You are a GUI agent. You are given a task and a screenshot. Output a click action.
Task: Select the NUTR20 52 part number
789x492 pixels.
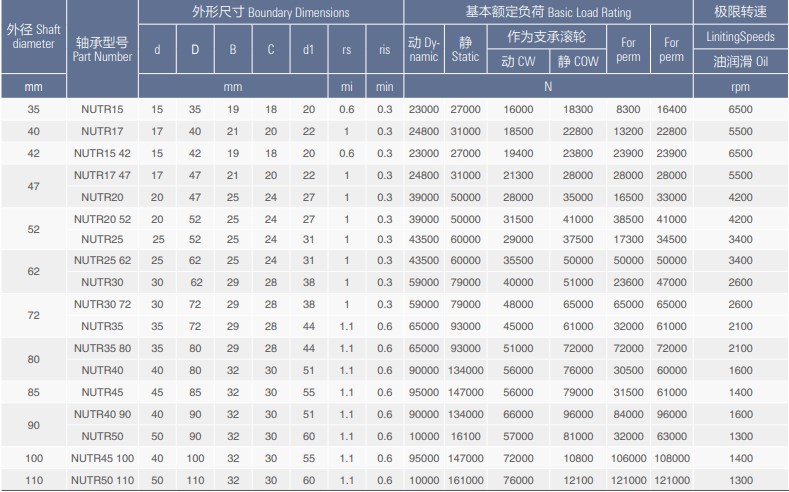[x=102, y=219]
